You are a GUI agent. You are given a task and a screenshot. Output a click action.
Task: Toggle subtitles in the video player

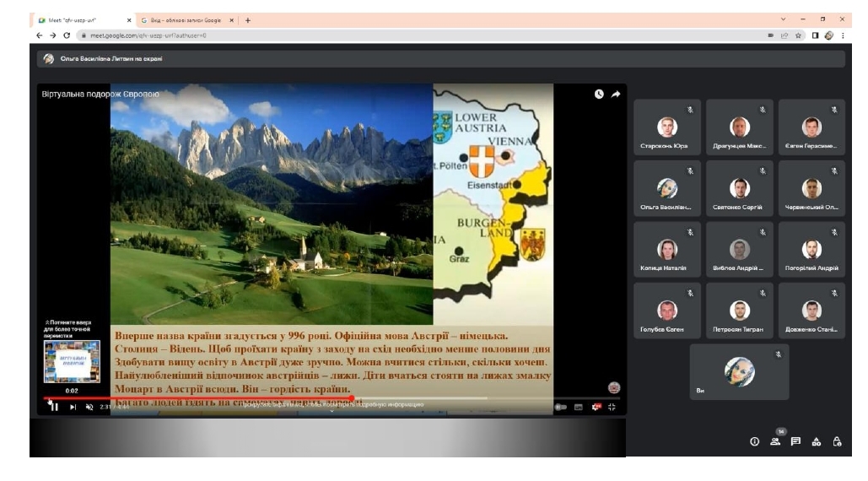(579, 407)
